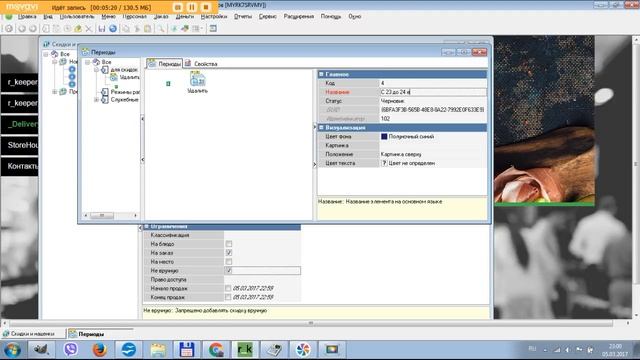640x360 pixels.
Task: Click the blue globe refresh toolbar icon
Action: click(113, 29)
